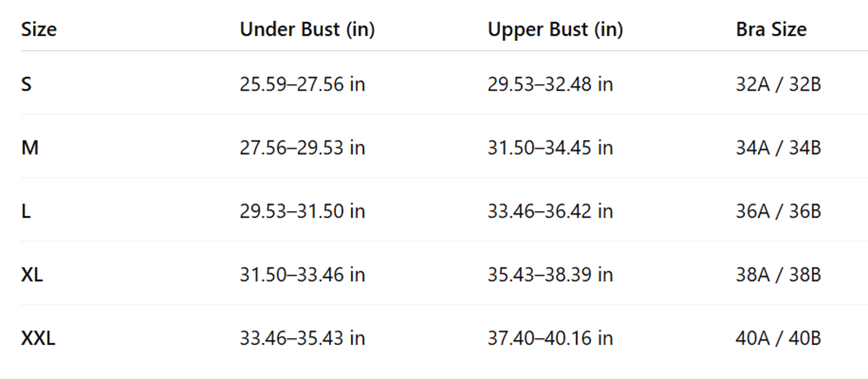Select the M size row label
The height and width of the screenshot is (379, 868).
point(30,147)
